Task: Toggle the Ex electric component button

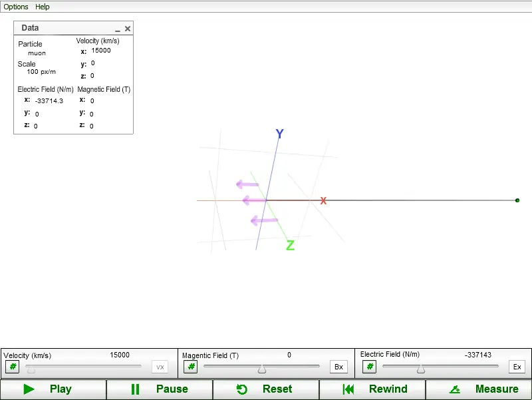Action: click(x=517, y=367)
